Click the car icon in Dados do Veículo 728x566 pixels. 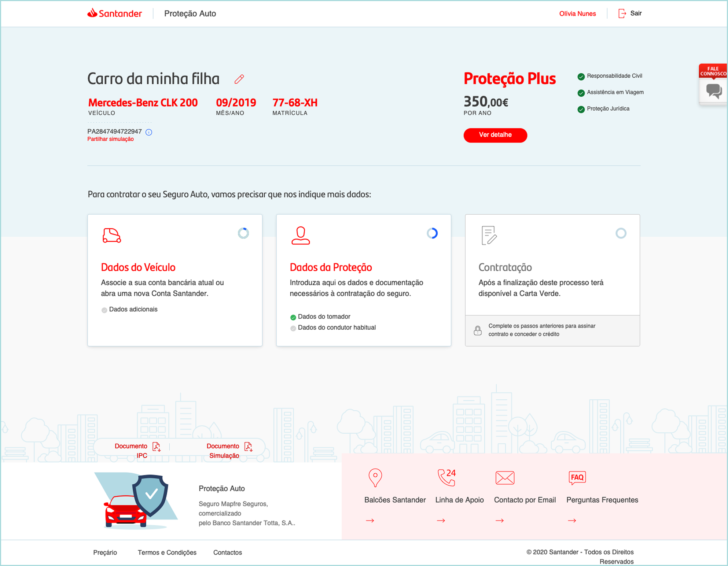pos(112,235)
